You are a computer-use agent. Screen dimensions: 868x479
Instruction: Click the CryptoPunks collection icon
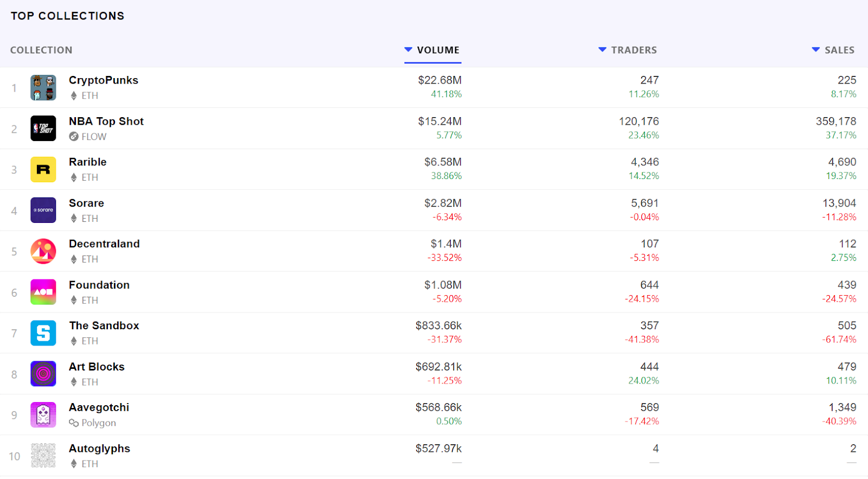pyautogui.click(x=43, y=88)
